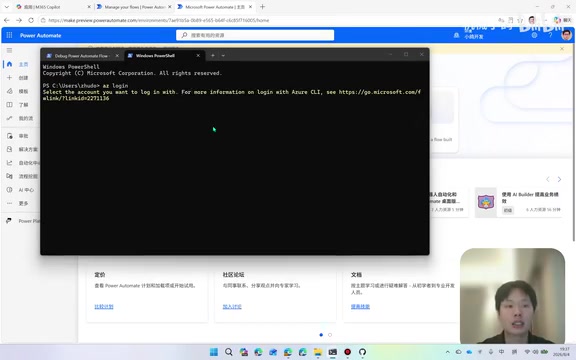The height and width of the screenshot is (360, 576).
Task: Open GitHub Desktop in taskbar
Action: click(362, 352)
